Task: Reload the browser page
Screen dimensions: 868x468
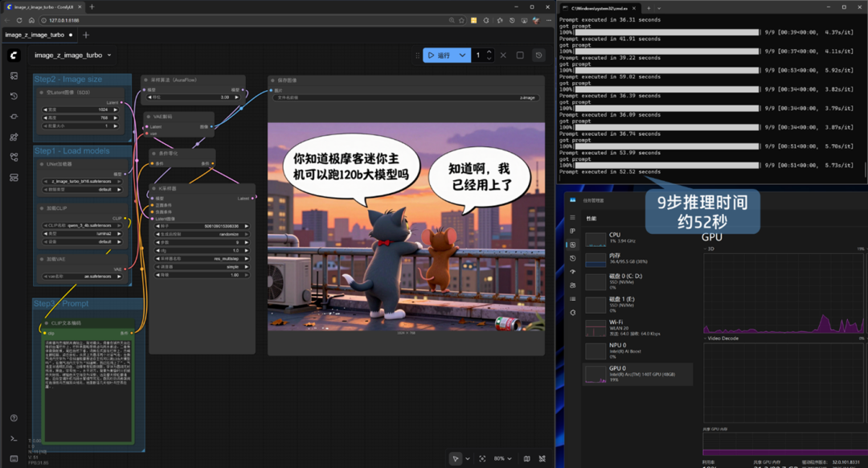Action: (x=19, y=20)
